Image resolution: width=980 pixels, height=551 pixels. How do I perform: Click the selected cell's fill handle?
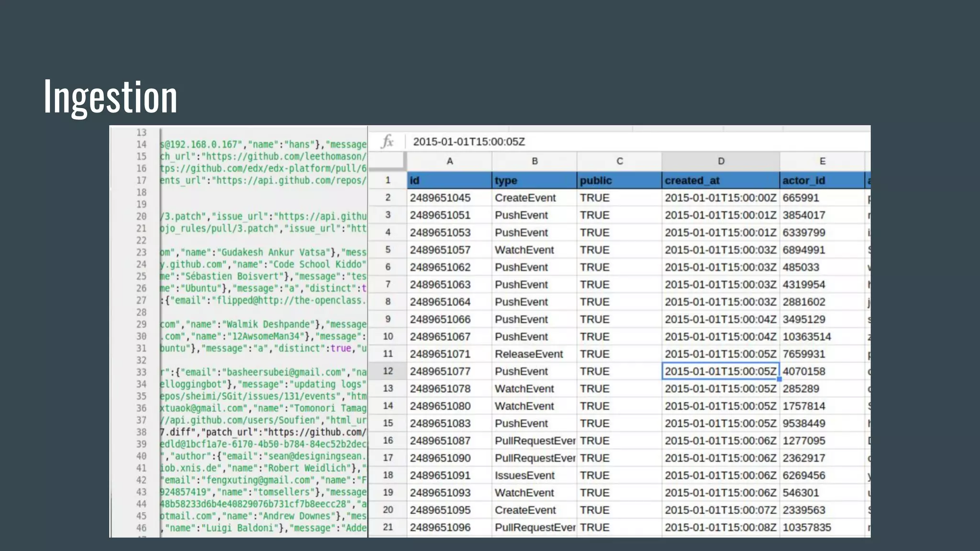point(779,379)
